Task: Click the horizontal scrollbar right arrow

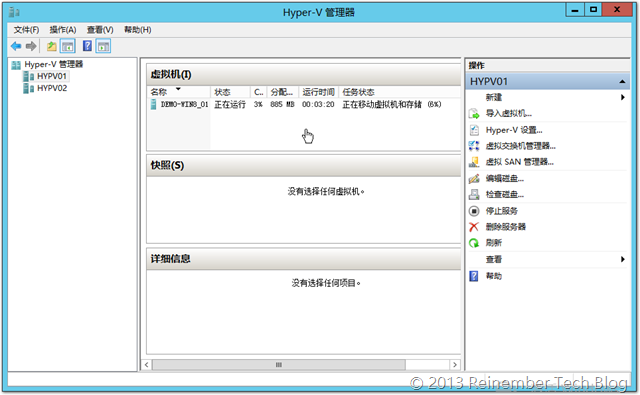Action: tap(455, 365)
